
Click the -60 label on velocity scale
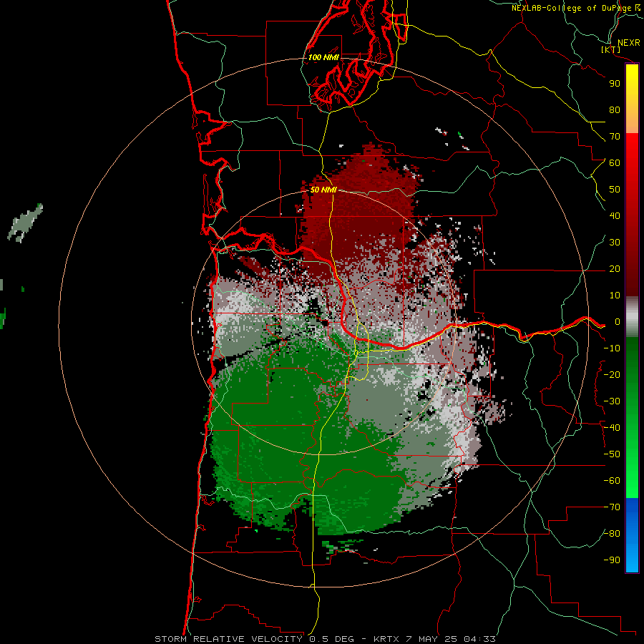point(612,481)
